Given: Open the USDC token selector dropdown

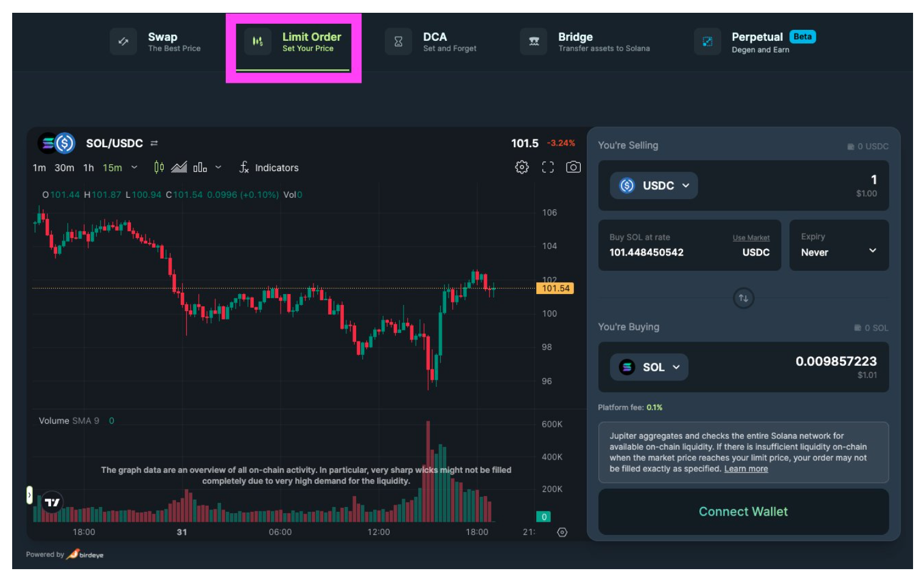Looking at the screenshot, I should coord(654,186).
